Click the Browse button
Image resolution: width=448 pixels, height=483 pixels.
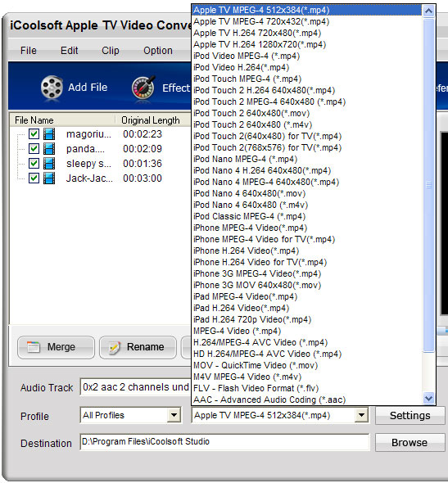point(410,443)
